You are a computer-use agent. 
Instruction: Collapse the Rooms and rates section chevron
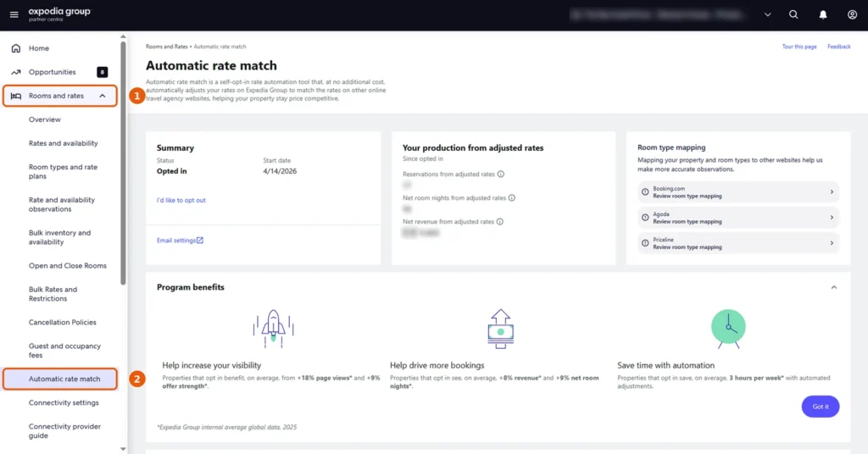[x=103, y=96]
